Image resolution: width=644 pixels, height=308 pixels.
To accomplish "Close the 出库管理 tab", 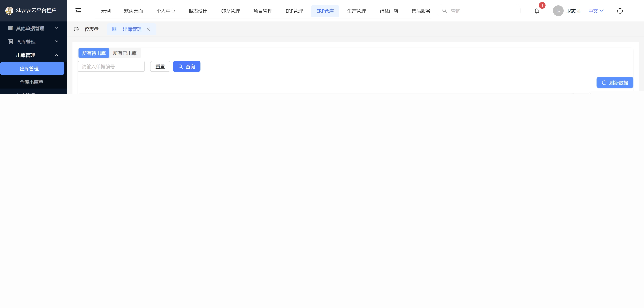I will coord(148,29).
